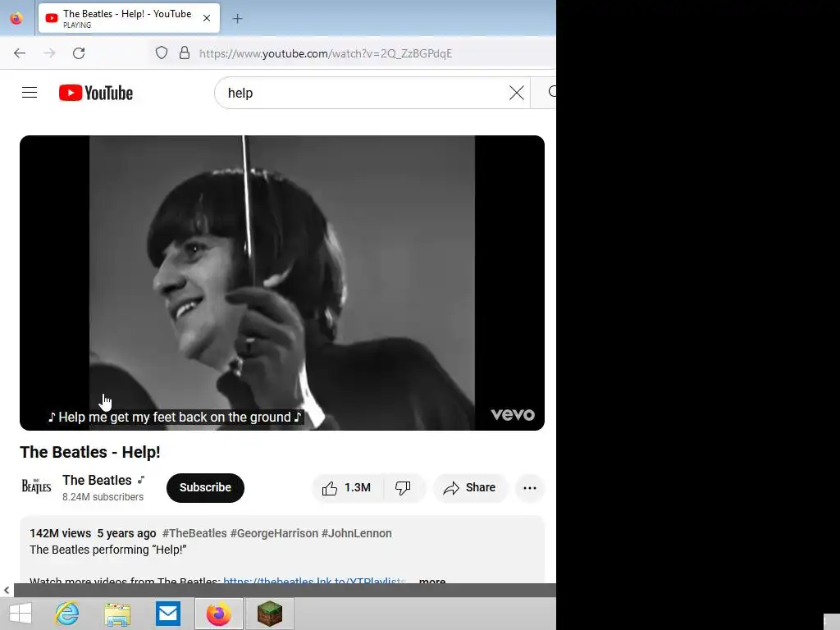Clear the search query text
The image size is (840, 630).
click(x=517, y=94)
